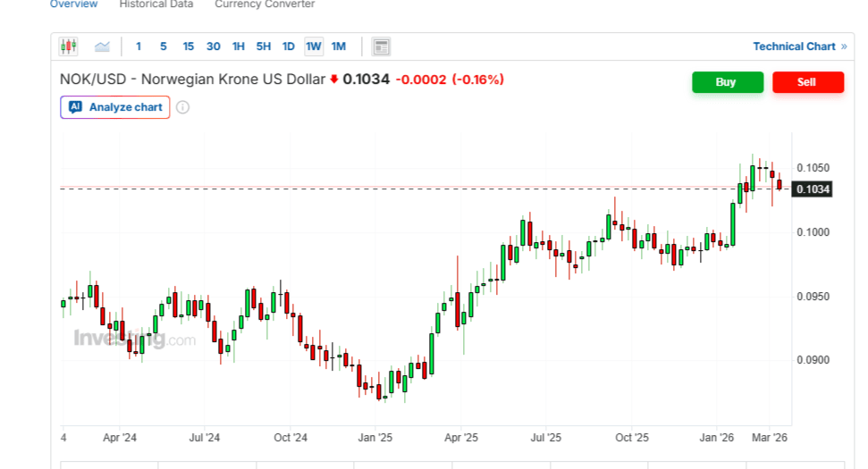Open the Technical Chart link
868x469 pixels.
(x=794, y=46)
